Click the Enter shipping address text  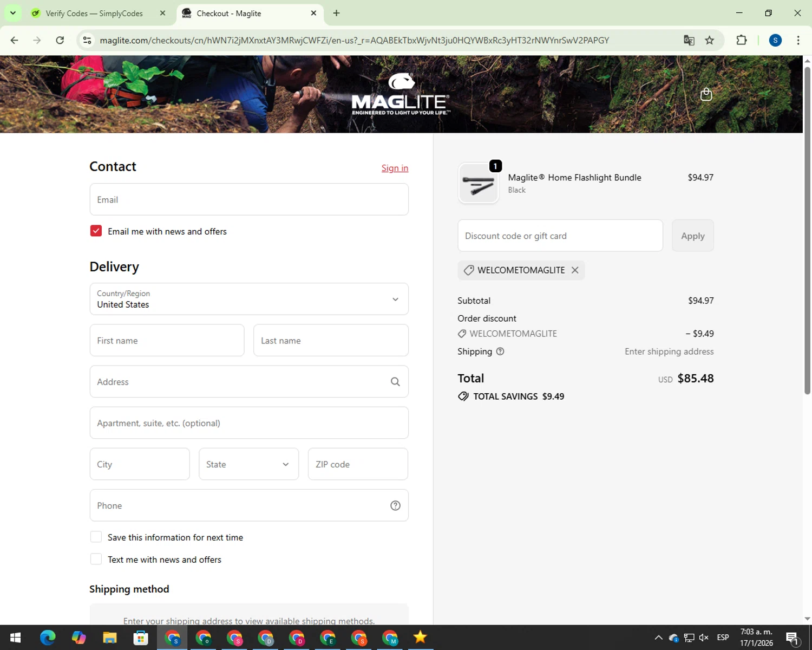pyautogui.click(x=669, y=352)
